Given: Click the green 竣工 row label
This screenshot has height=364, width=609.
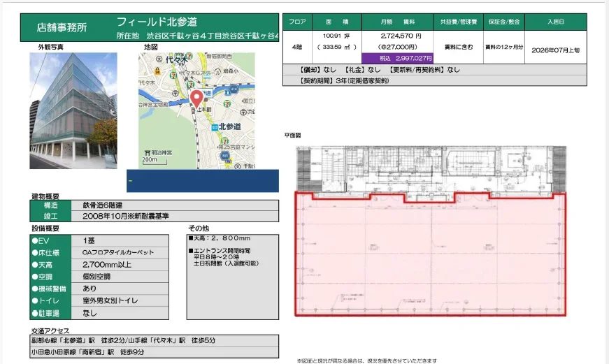Looking at the screenshot, I should (x=50, y=216).
